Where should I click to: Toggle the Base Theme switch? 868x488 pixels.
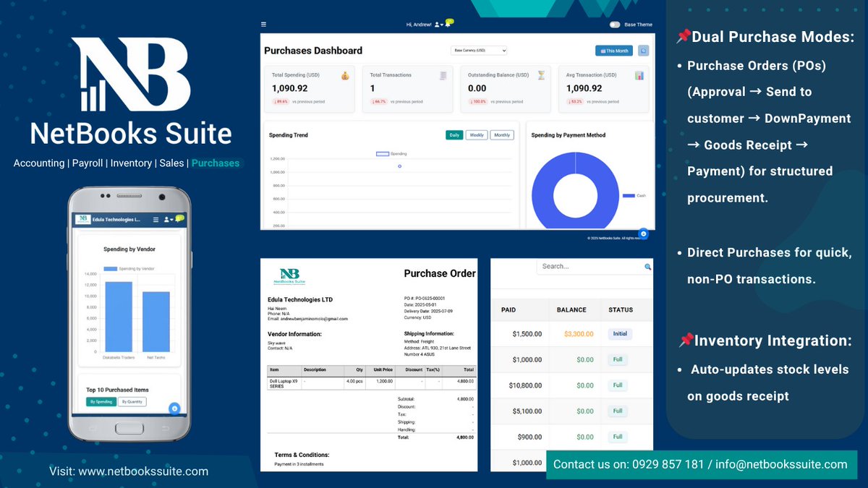pos(615,25)
